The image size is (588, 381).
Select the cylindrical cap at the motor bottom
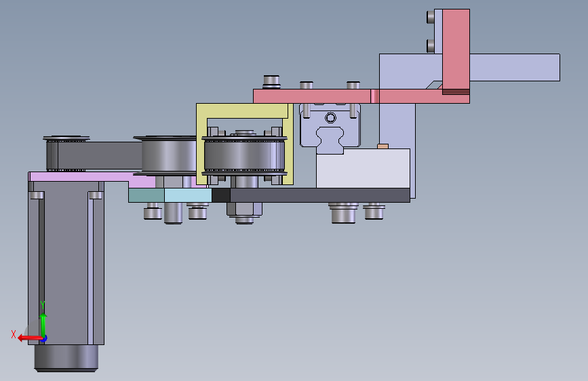tap(66, 358)
